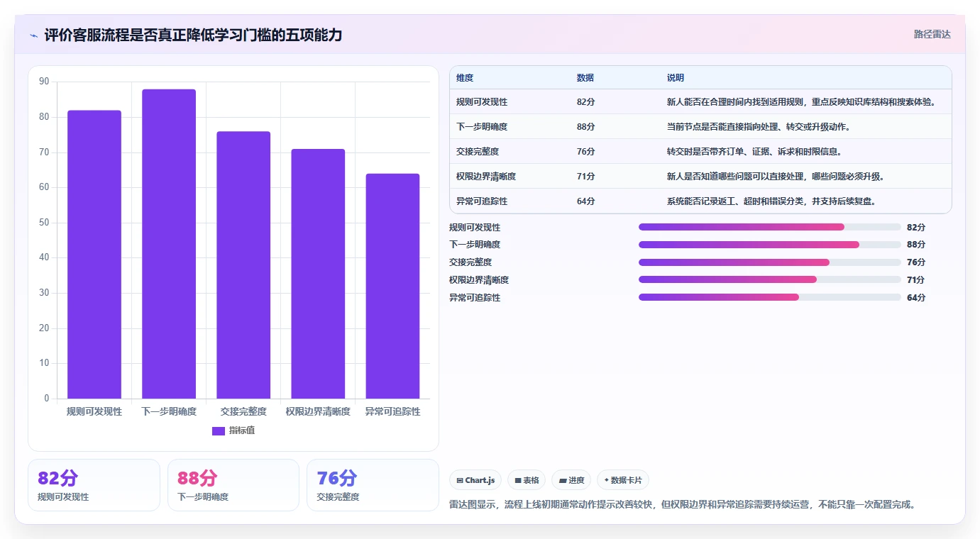Click the 下一步明确度 x-axis label under chart
The height and width of the screenshot is (539, 980).
[x=169, y=411]
